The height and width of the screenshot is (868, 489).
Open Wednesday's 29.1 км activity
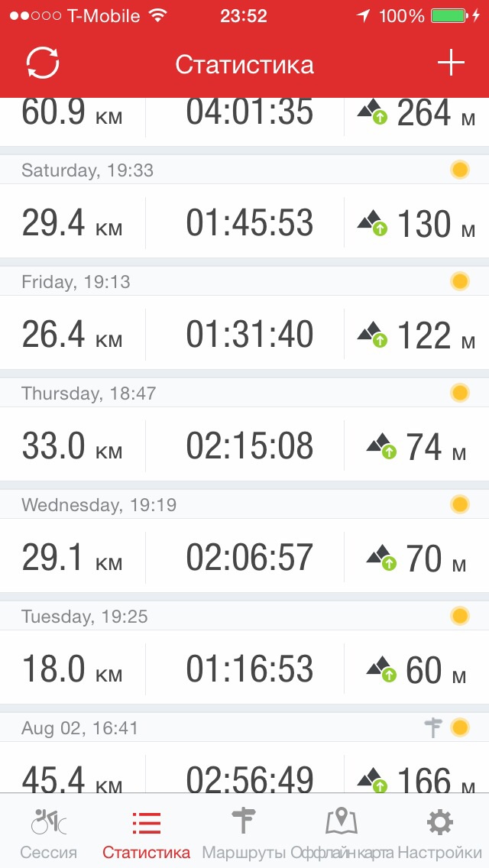72,558
